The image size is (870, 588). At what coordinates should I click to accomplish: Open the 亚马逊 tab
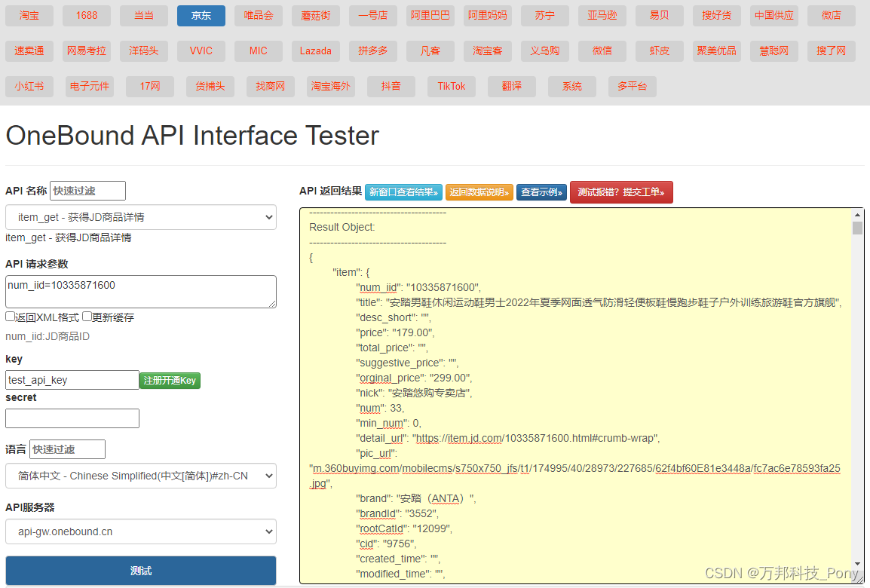pos(602,16)
